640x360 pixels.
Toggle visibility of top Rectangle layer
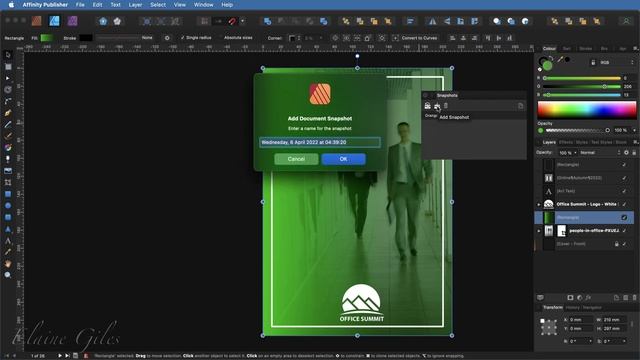click(624, 165)
